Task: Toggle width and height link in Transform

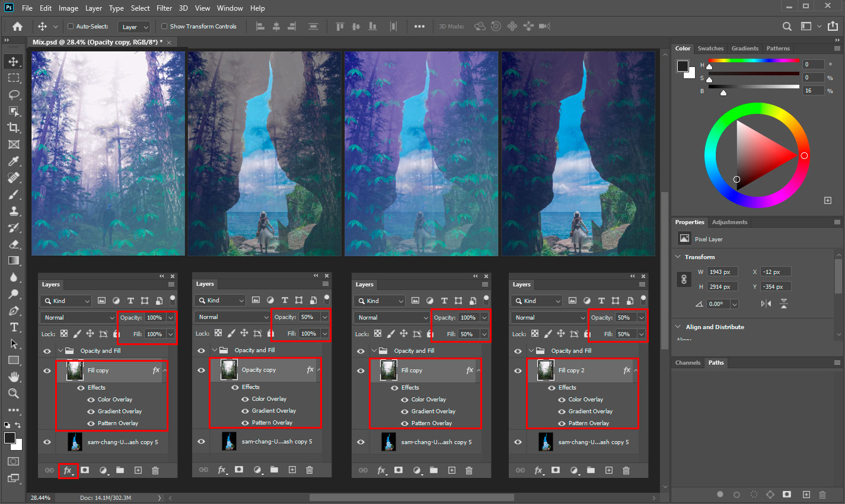Action: tap(684, 279)
